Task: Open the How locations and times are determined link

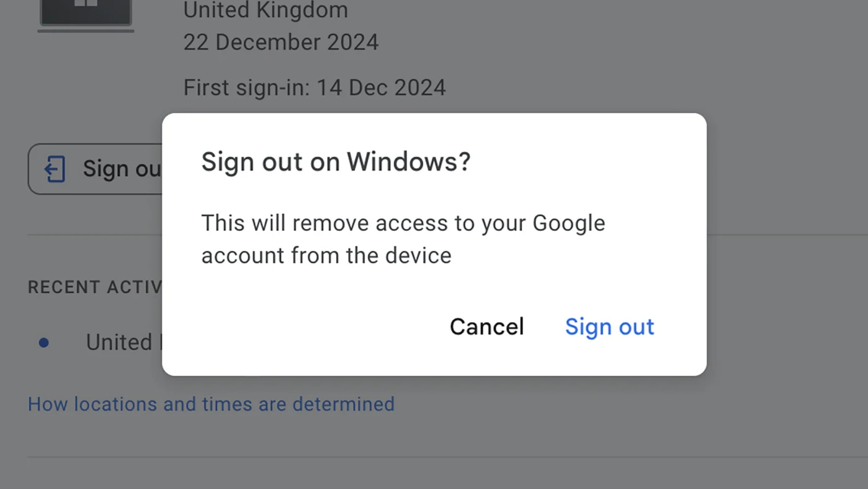Action: 211,404
